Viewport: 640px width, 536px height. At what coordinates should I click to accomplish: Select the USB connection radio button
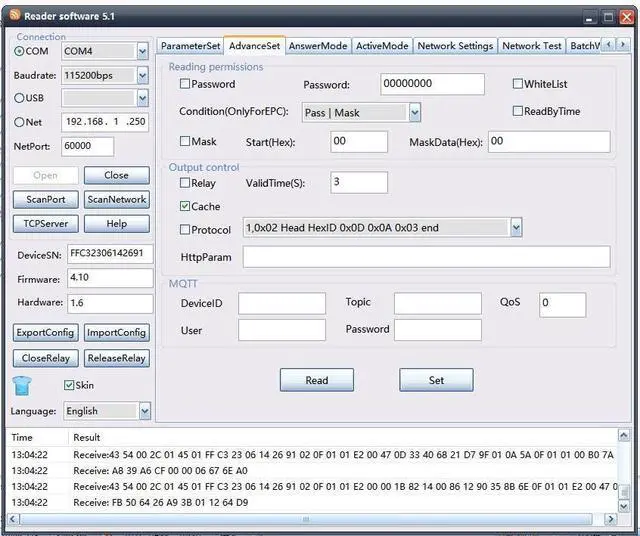19,98
